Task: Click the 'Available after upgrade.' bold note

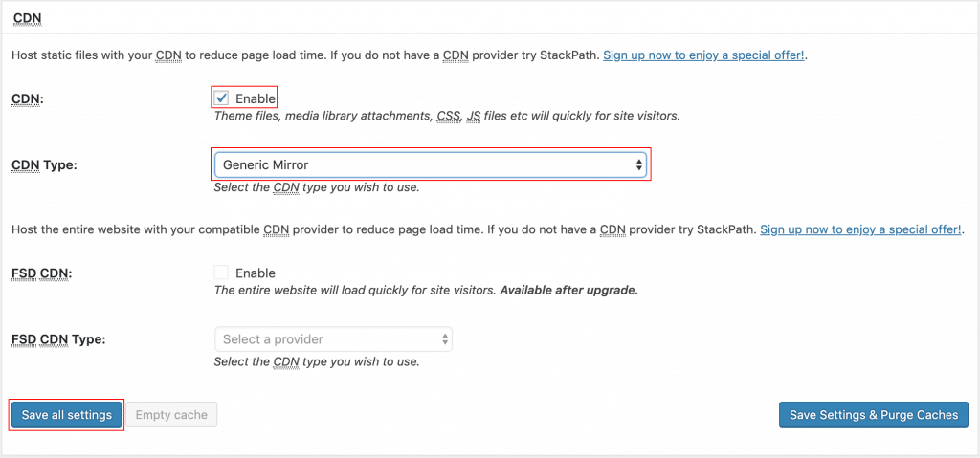Action: coord(569,290)
